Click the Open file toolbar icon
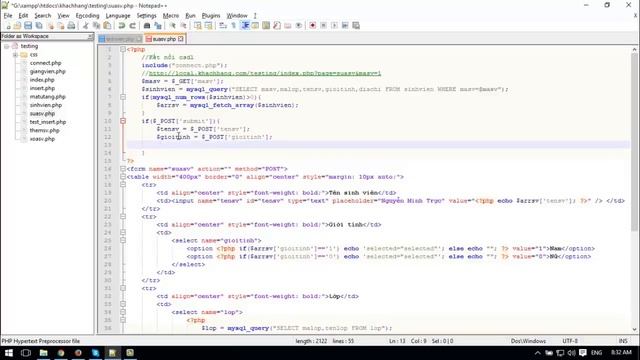The image size is (640, 360). coord(17,25)
